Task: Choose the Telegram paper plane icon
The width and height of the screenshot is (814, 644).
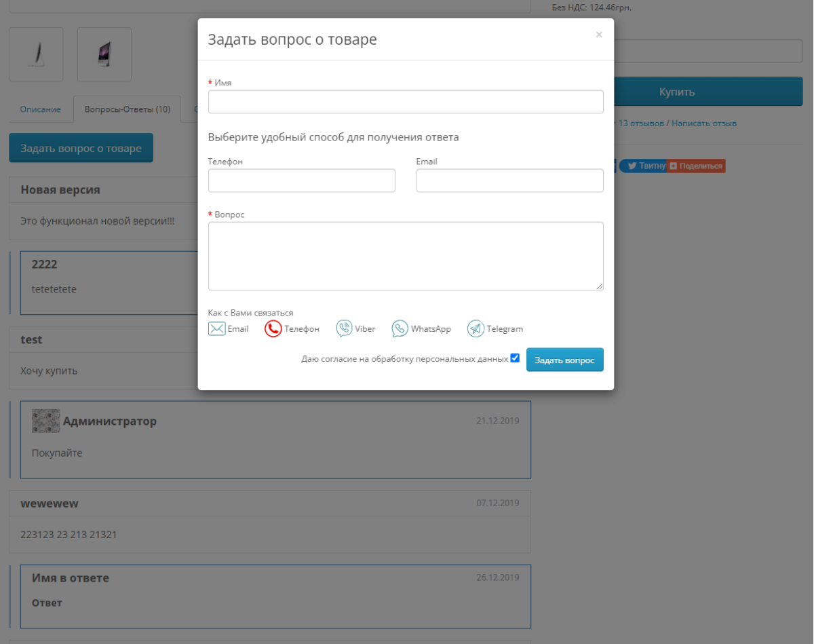Action: click(476, 329)
